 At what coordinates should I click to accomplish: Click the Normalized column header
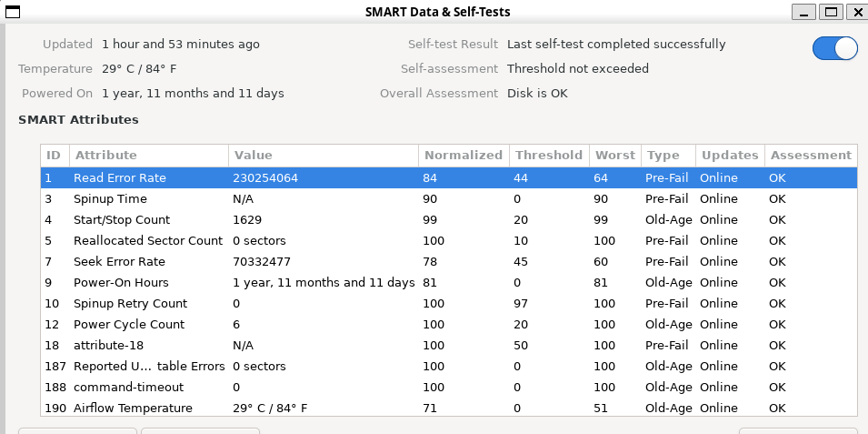coord(463,156)
